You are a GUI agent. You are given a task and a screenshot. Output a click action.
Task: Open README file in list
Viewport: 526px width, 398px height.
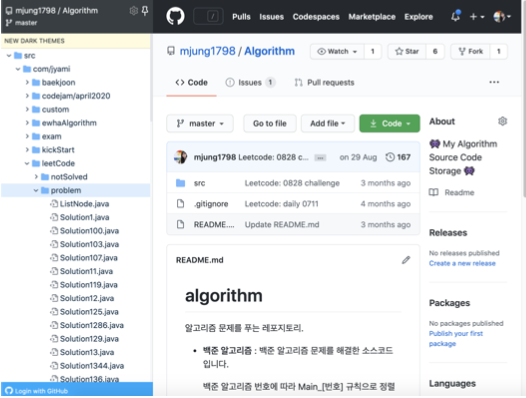coord(214,225)
